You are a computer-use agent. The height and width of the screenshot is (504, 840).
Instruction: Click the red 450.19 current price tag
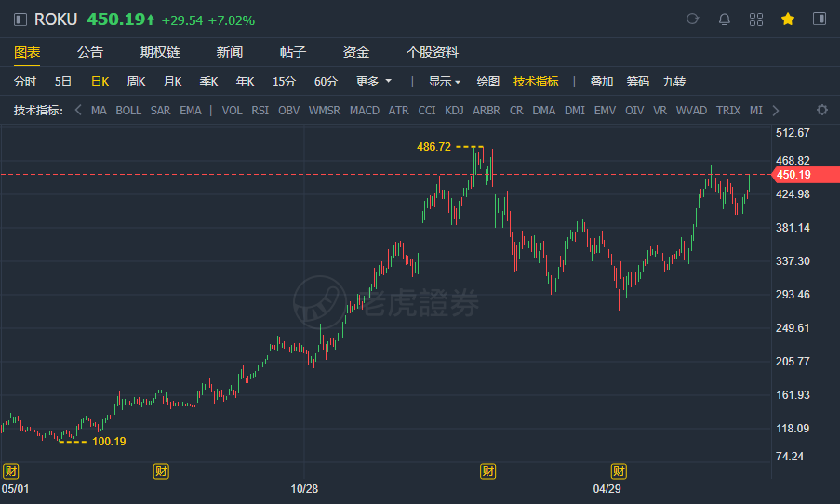pos(806,175)
